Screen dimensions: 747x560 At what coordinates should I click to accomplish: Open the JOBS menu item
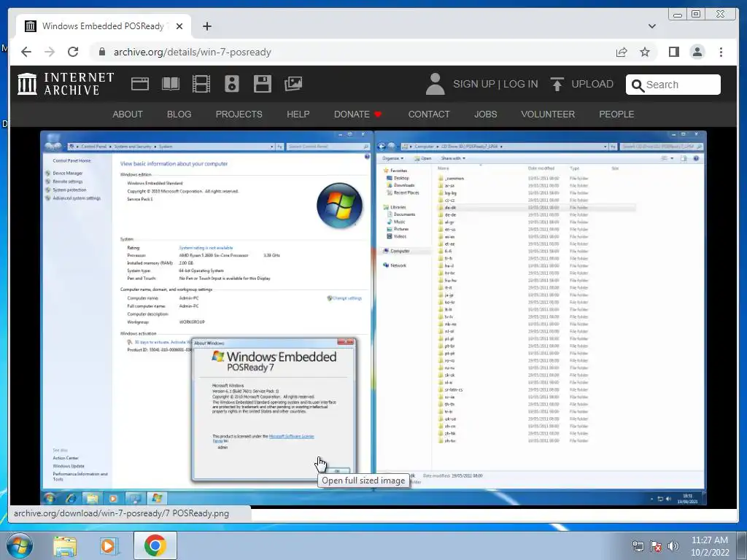tap(485, 114)
